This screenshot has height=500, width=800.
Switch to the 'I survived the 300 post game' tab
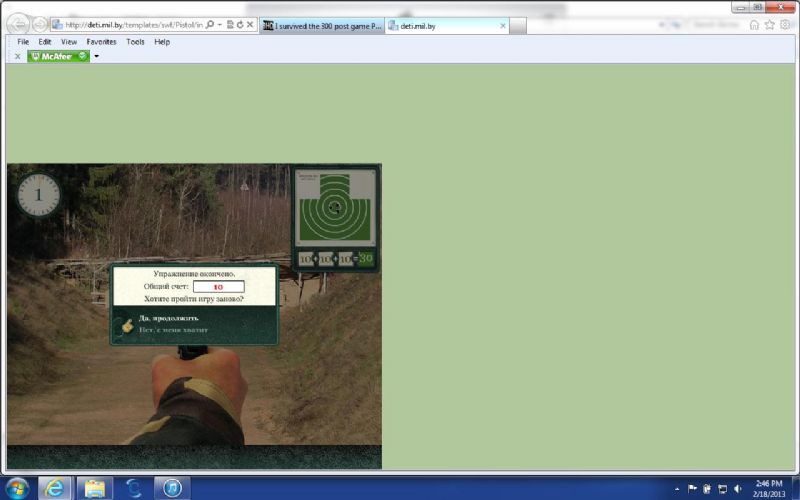(322, 25)
